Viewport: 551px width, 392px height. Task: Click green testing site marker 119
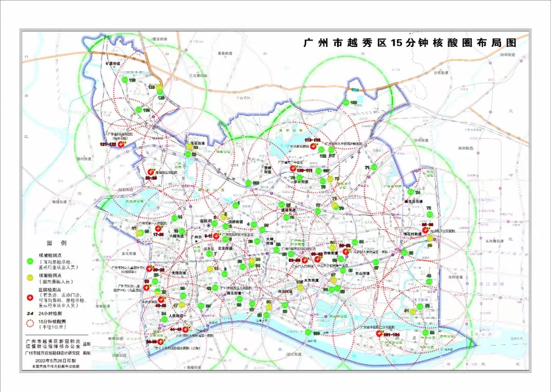click(125, 81)
